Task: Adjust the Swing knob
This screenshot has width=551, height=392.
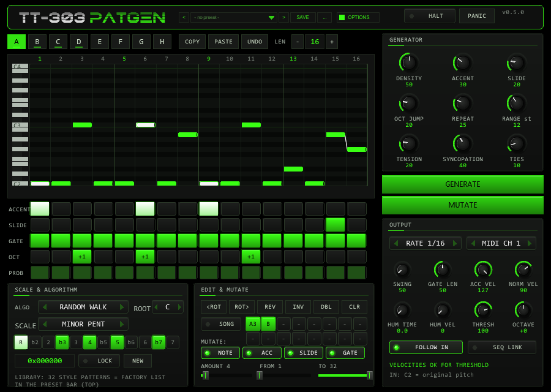Action: [x=402, y=270]
